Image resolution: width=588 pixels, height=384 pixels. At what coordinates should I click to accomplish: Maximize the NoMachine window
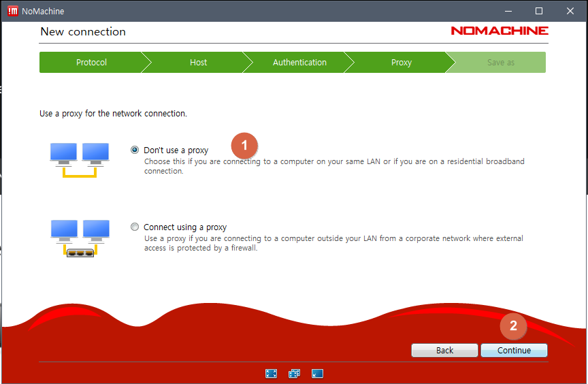539,11
